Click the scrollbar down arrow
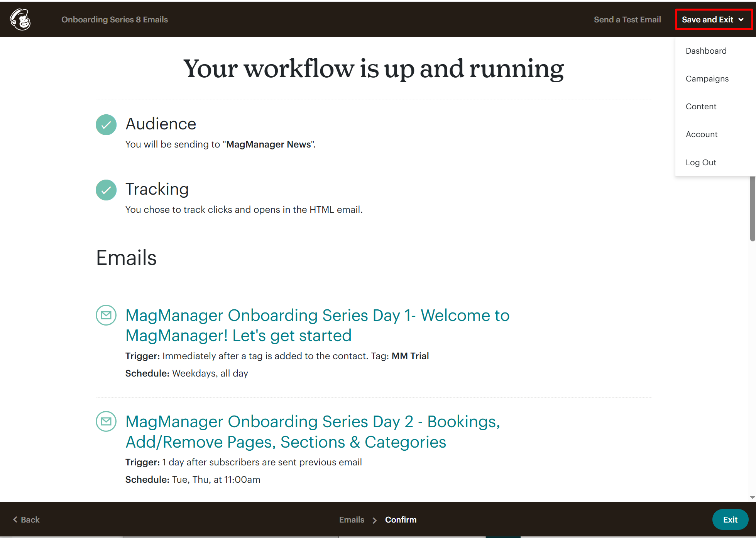756x538 pixels. [x=753, y=497]
